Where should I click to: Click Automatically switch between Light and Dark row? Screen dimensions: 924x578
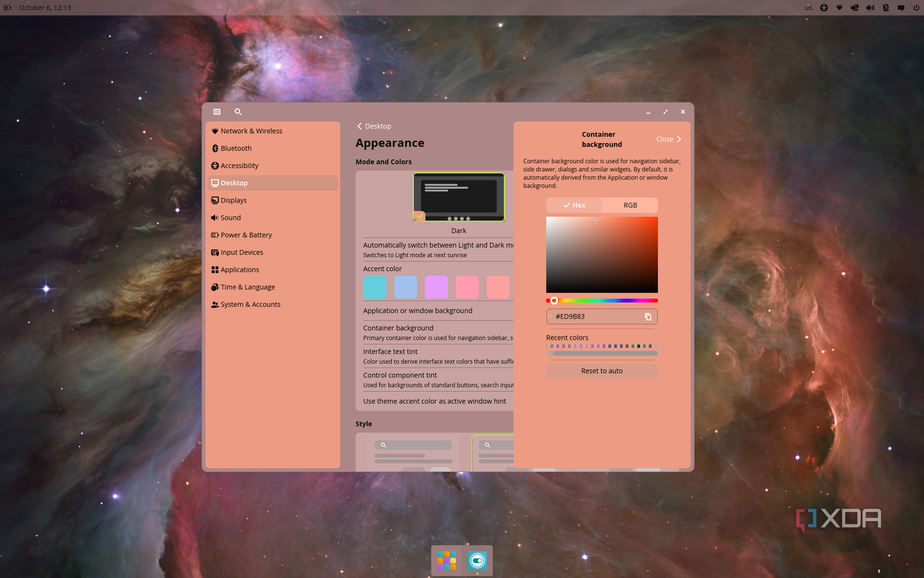pos(438,249)
